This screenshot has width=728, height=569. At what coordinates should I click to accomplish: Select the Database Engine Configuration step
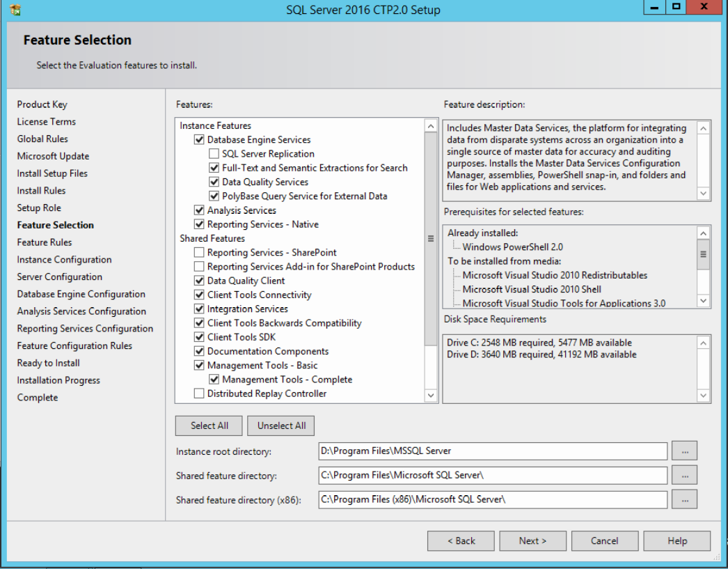click(81, 294)
